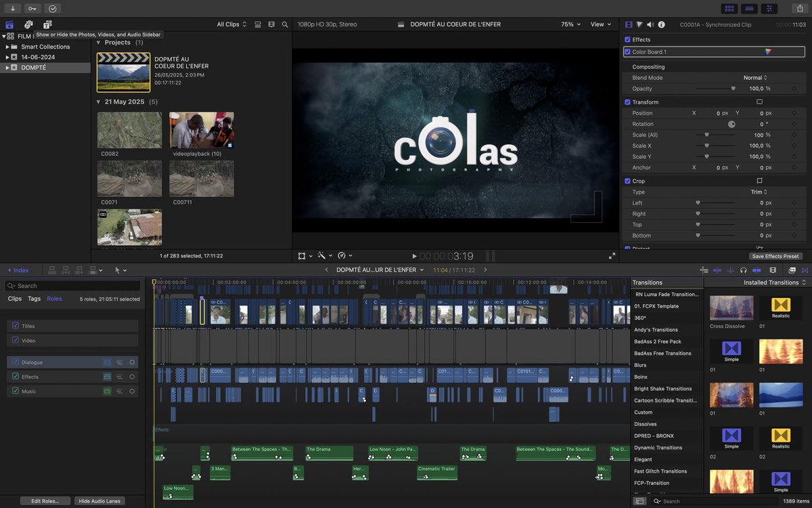The image size is (812, 508).
Task: Select the Roles tab in Index
Action: coord(54,299)
